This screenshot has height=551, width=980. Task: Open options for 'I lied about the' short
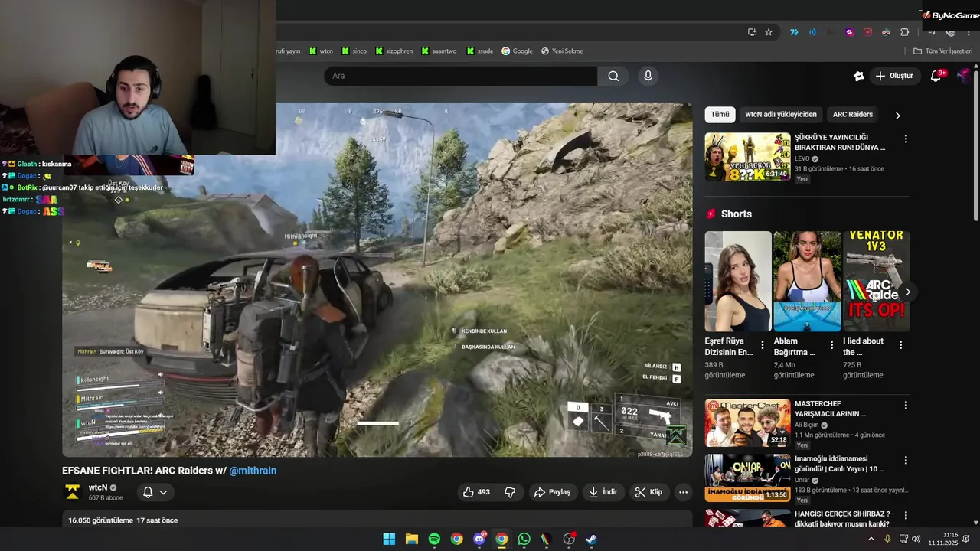pyautogui.click(x=900, y=345)
